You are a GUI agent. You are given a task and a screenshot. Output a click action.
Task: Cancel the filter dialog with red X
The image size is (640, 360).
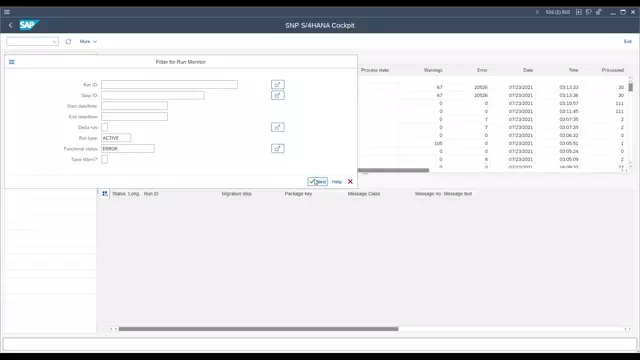(x=350, y=182)
